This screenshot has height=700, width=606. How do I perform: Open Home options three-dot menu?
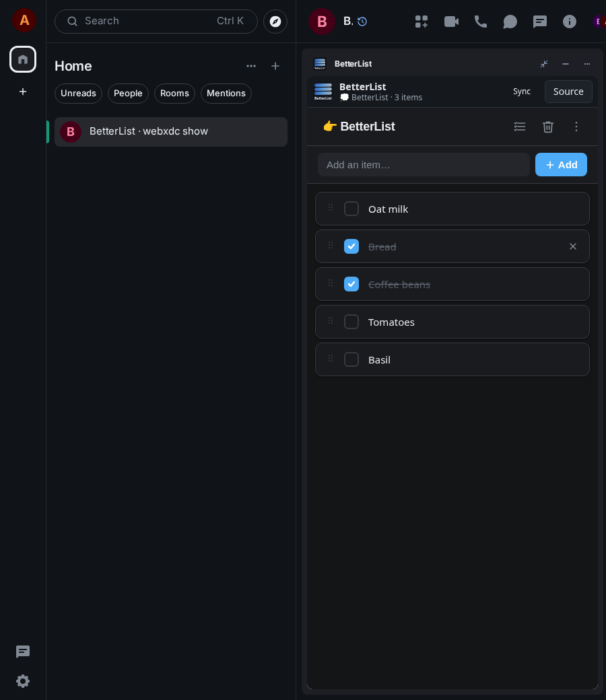pyautogui.click(x=251, y=66)
